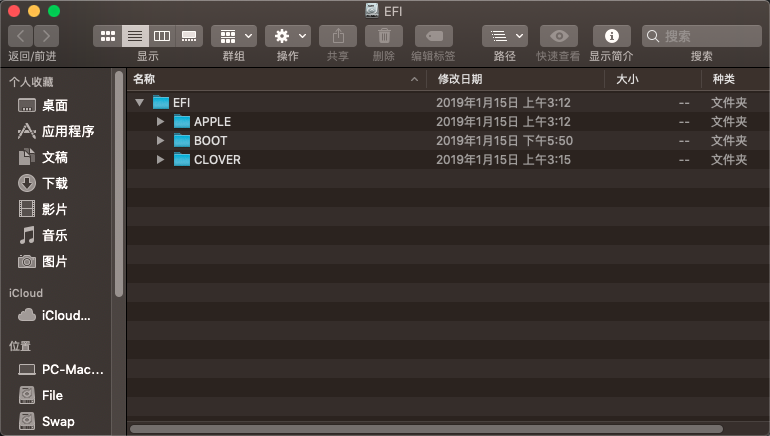Click the Edit Tags (编辑标签) icon
Image resolution: width=770 pixels, height=436 pixels.
pyautogui.click(x=434, y=36)
